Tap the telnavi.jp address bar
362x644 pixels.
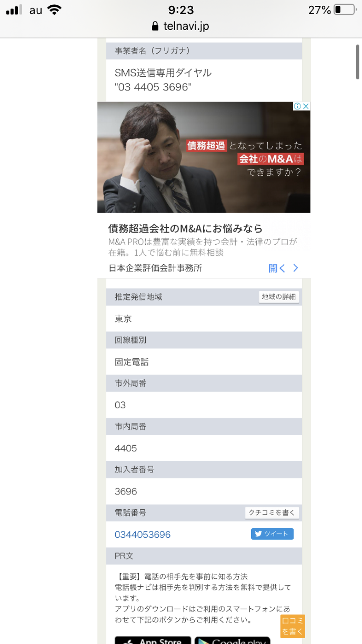[x=180, y=26]
